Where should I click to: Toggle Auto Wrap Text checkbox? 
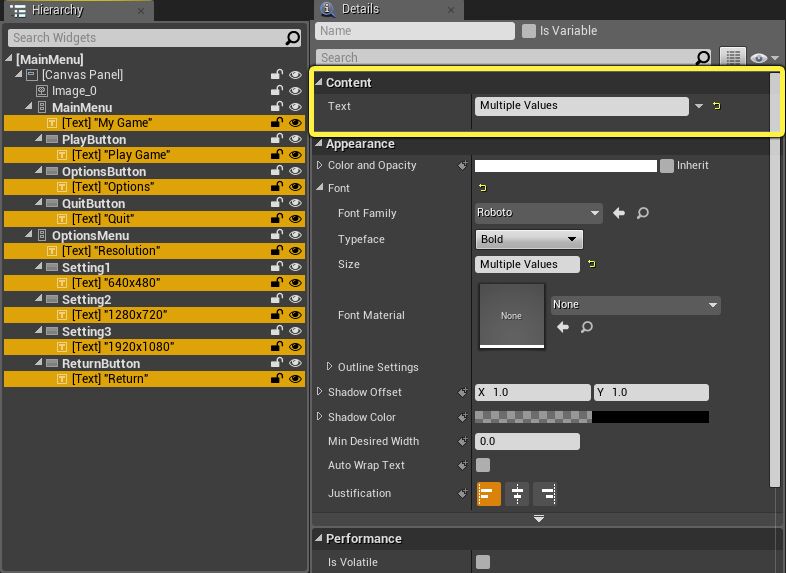(x=483, y=465)
